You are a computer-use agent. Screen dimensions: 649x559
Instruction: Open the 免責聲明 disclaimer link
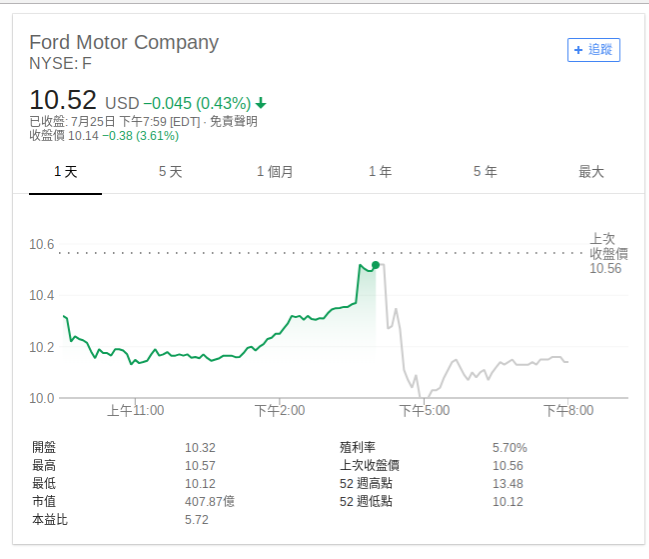point(233,122)
